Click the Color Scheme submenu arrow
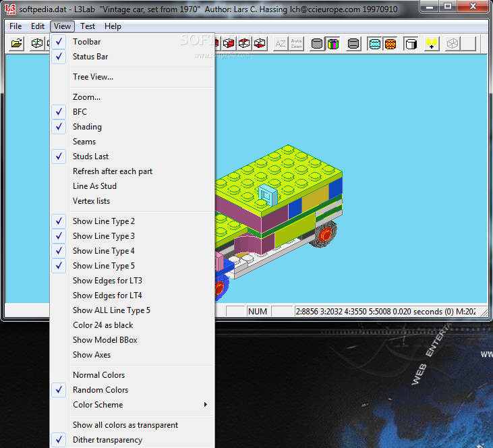The width and height of the screenshot is (493, 448). (205, 405)
